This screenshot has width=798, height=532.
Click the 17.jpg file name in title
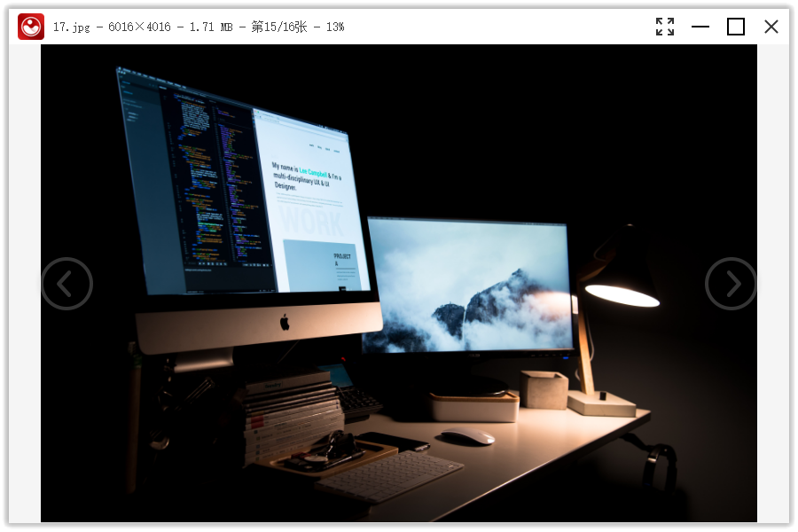(x=71, y=27)
